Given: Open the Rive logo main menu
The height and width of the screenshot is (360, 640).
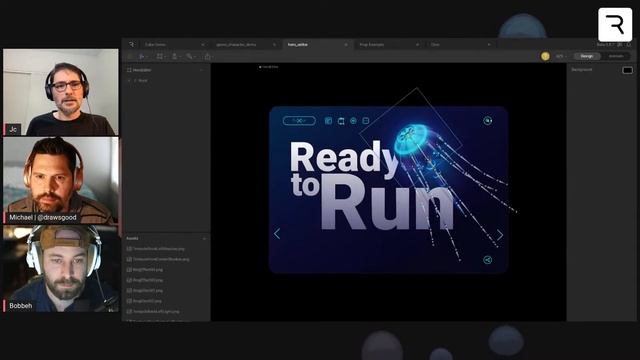Looking at the screenshot, I should (x=131, y=44).
